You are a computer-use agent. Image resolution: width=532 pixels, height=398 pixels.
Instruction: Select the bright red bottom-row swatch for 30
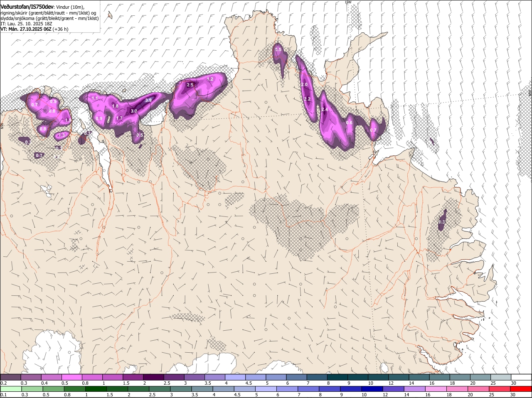[521, 389]
